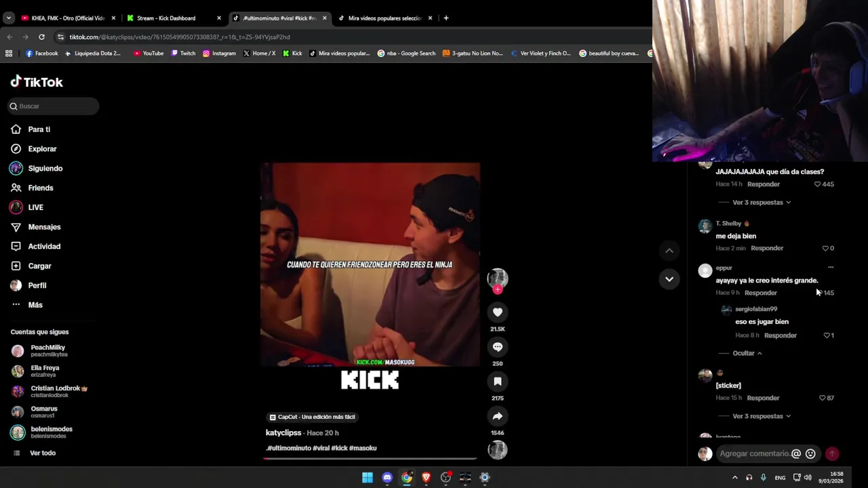Expand Ver 3 respuestas under JAJAJAJAJA comment
Image resolution: width=868 pixels, height=488 pixels.
coord(762,202)
